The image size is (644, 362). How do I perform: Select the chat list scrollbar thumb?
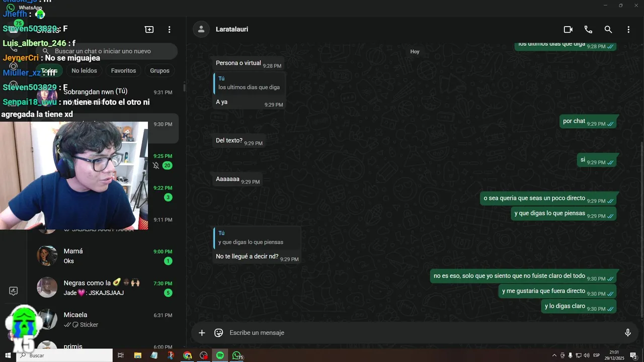coord(184,87)
